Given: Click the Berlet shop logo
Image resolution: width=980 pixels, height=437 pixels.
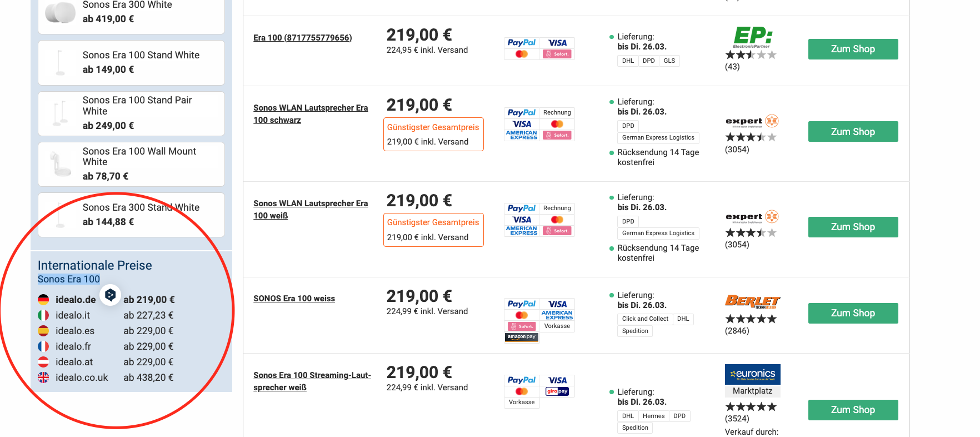Looking at the screenshot, I should coord(752,301).
